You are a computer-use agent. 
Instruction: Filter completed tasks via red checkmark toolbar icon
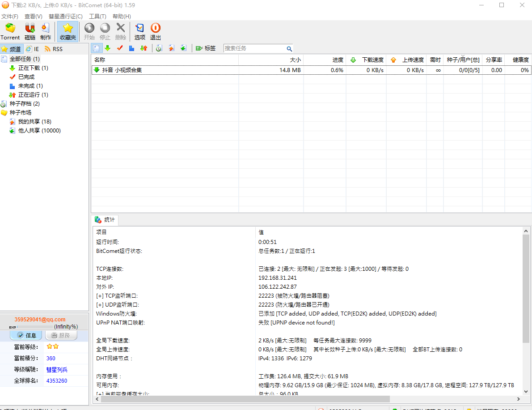coord(120,48)
